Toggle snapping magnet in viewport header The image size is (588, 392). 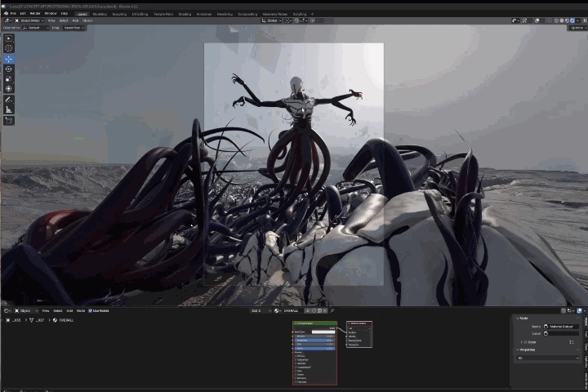coord(296,20)
